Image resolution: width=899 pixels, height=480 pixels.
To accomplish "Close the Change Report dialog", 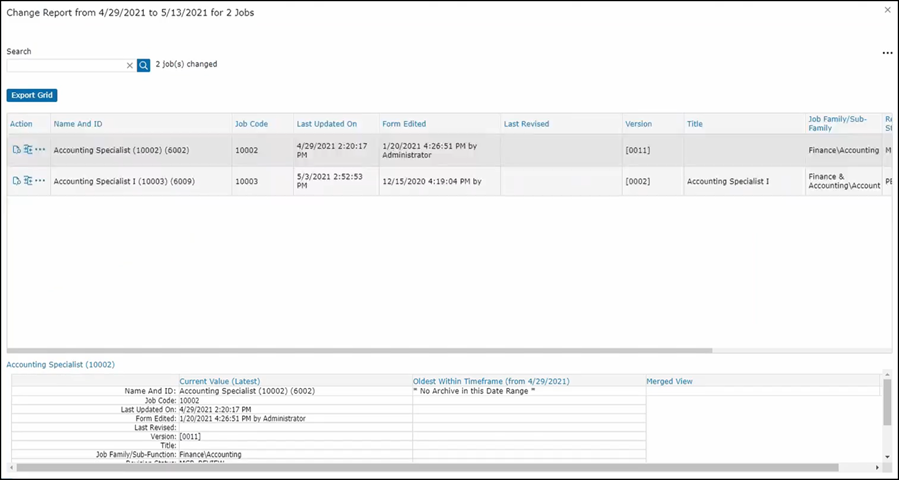I will (x=887, y=10).
